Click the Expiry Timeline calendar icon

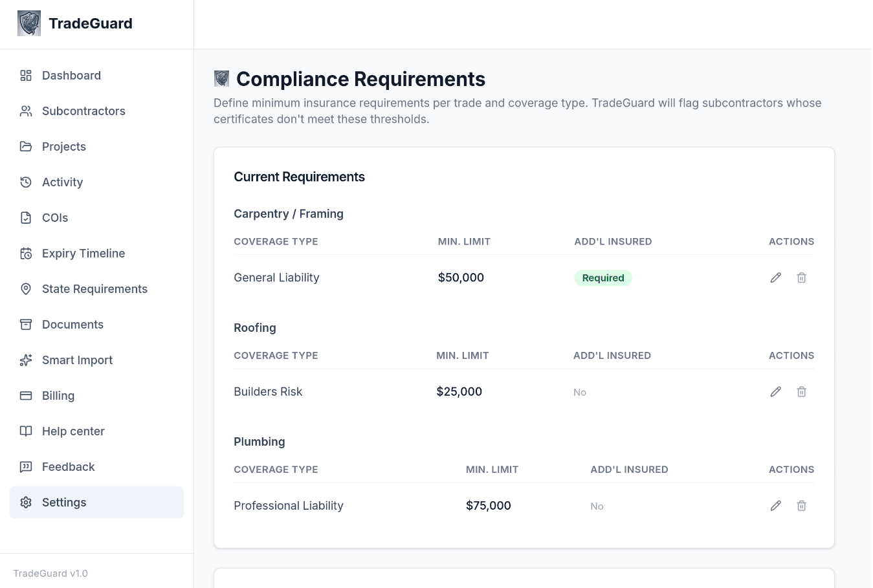click(26, 254)
